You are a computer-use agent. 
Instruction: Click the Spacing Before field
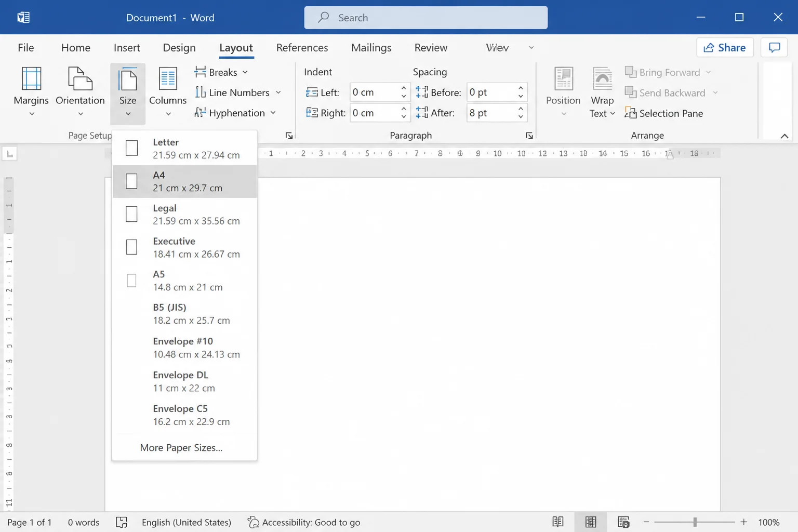click(491, 92)
